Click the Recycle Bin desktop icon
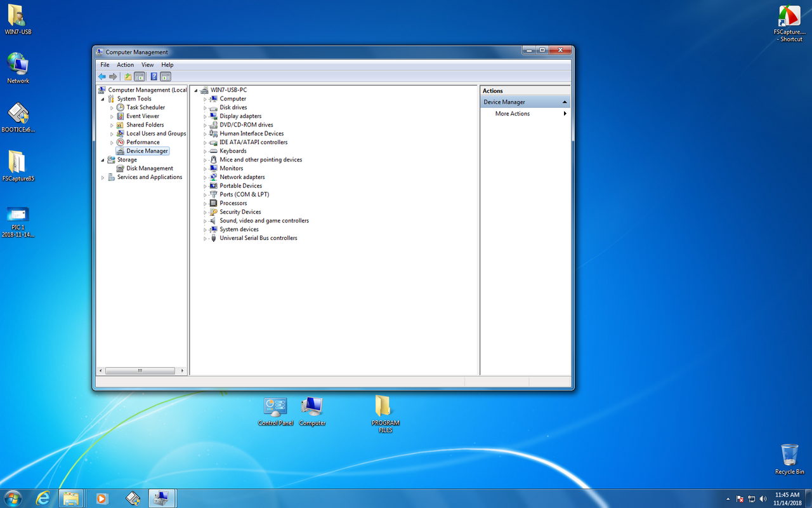This screenshot has width=812, height=508. pos(790,459)
